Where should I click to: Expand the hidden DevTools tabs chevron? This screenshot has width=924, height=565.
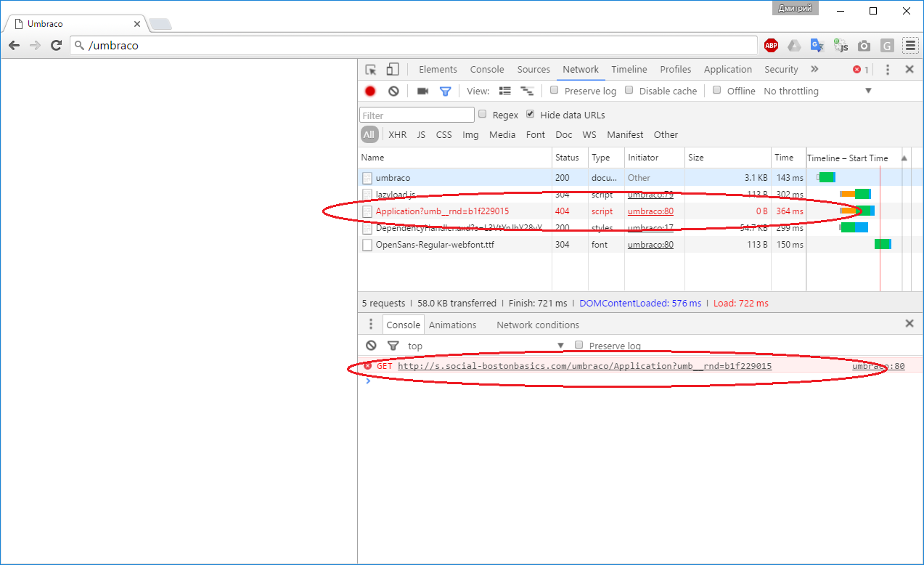click(814, 70)
